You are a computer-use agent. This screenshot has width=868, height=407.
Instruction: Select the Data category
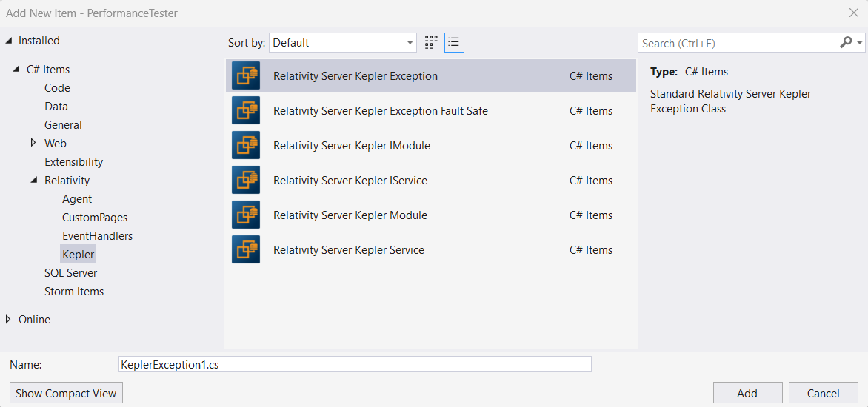pos(56,106)
